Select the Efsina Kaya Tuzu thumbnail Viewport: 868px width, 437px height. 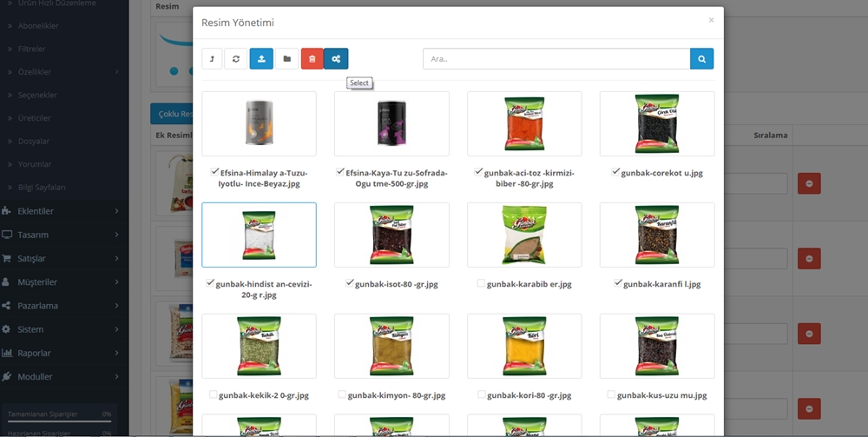pos(392,123)
